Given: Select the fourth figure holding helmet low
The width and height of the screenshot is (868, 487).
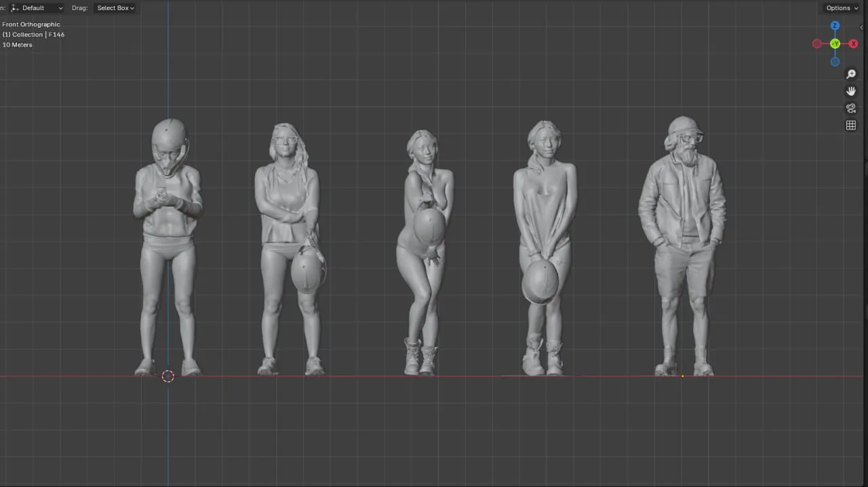Looking at the screenshot, I should pyautogui.click(x=545, y=248).
